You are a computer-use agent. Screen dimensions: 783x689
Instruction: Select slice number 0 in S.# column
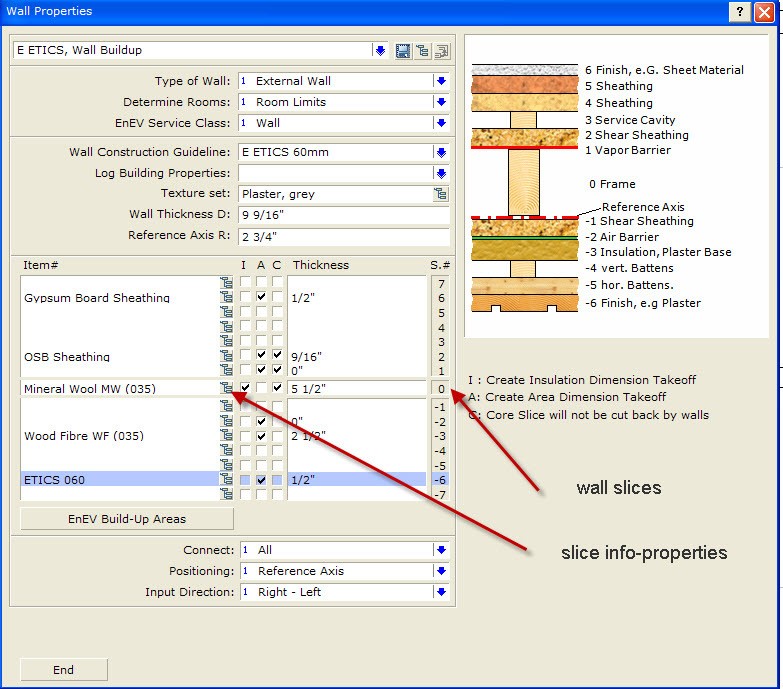click(441, 388)
